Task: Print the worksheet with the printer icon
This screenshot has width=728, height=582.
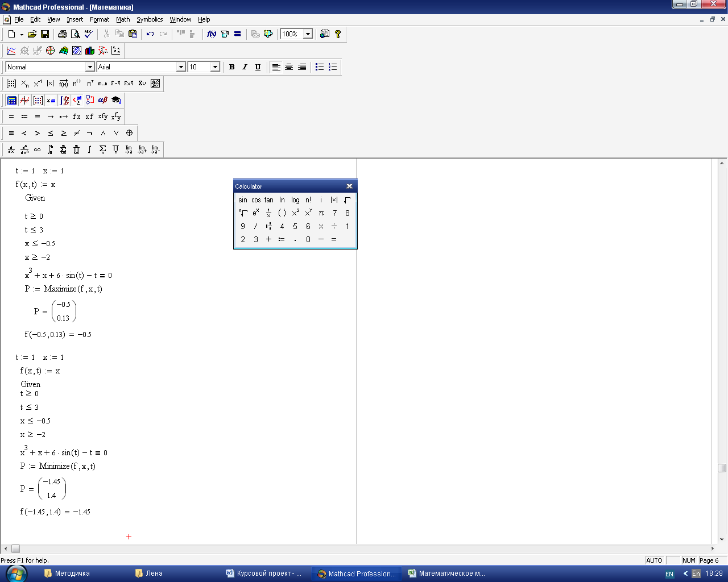Action: pyautogui.click(x=63, y=34)
